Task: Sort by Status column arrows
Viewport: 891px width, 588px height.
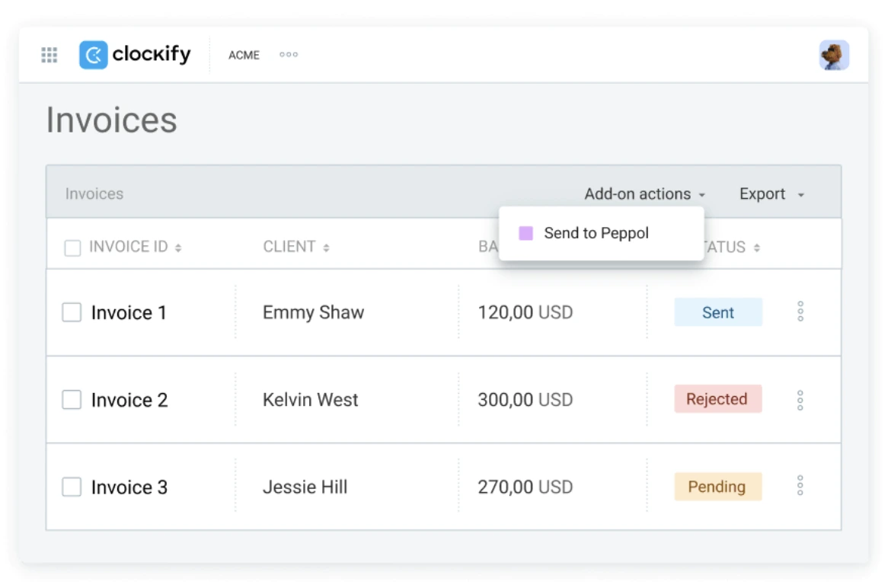Action: 757,248
